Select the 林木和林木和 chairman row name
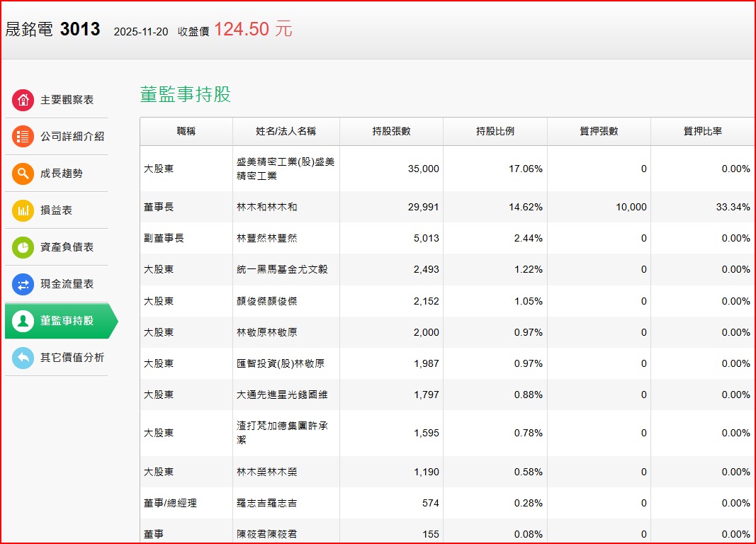The image size is (756, 544). click(267, 207)
